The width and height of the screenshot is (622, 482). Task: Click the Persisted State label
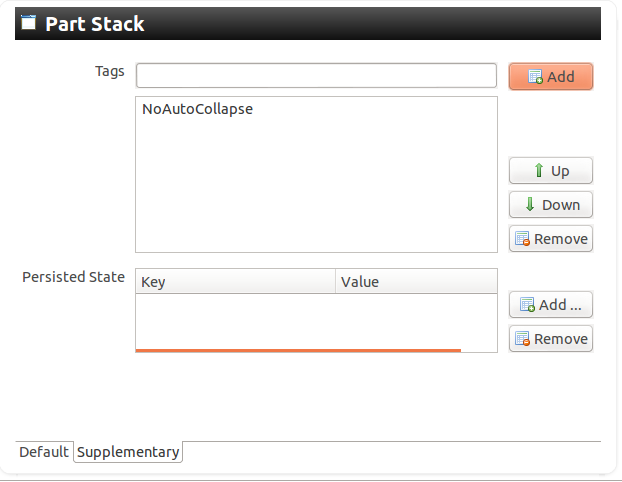[x=73, y=277]
